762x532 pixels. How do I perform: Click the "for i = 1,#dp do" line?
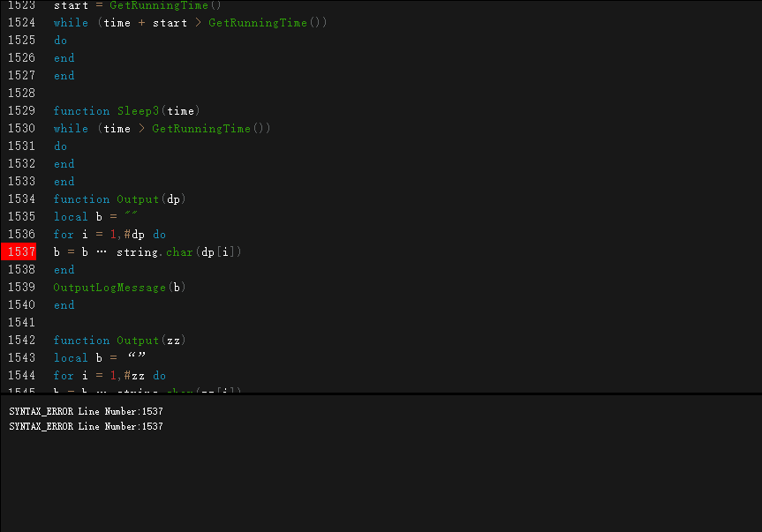tap(109, 235)
